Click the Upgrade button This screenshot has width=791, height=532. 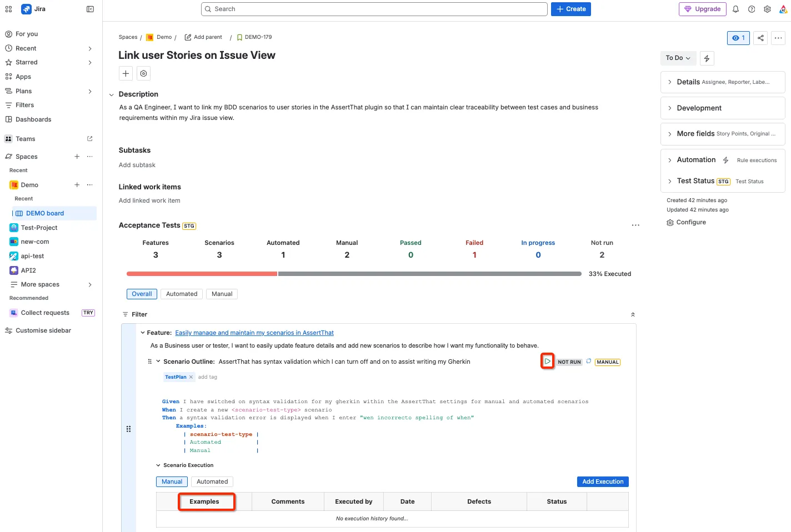coord(702,9)
